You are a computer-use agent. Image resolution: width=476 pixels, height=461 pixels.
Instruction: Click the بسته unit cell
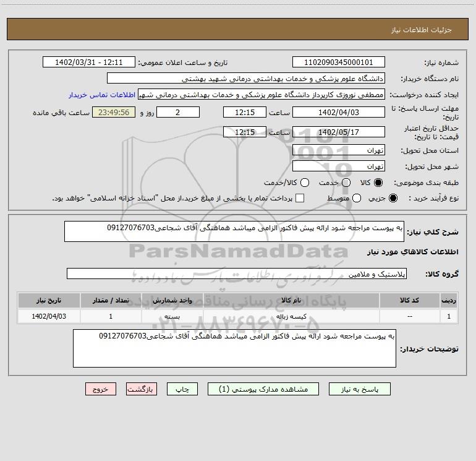[x=172, y=316]
